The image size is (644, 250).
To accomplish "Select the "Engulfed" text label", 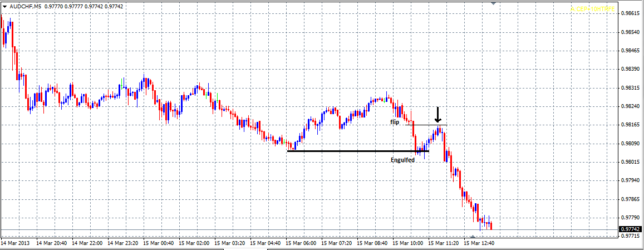I will point(402,160).
